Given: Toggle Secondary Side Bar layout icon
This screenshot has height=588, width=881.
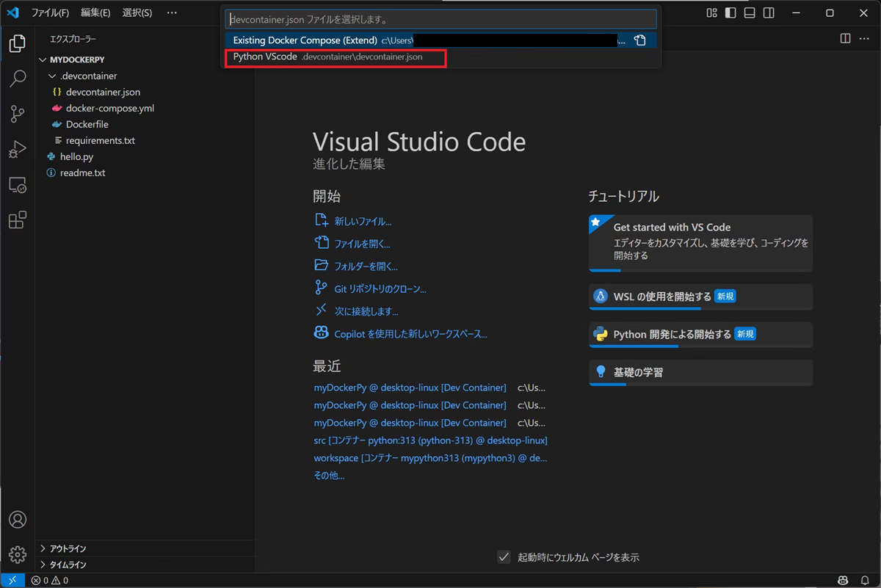Looking at the screenshot, I should coord(769,12).
